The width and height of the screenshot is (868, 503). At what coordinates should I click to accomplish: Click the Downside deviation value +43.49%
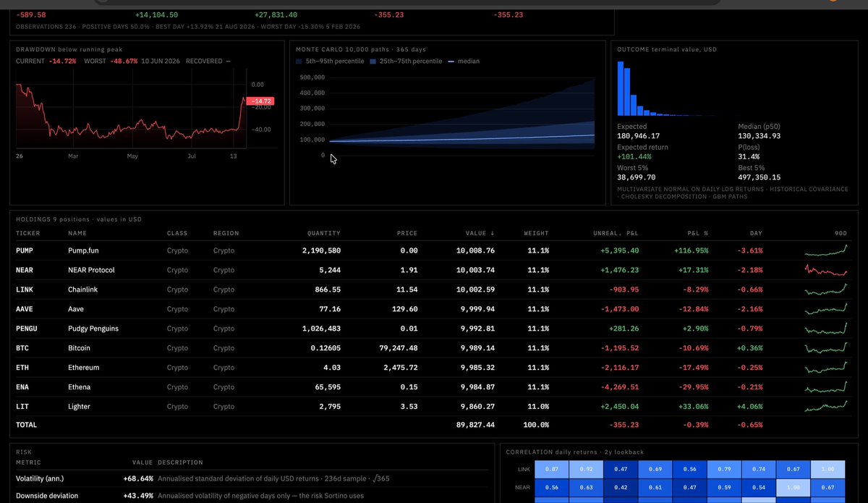click(x=138, y=496)
